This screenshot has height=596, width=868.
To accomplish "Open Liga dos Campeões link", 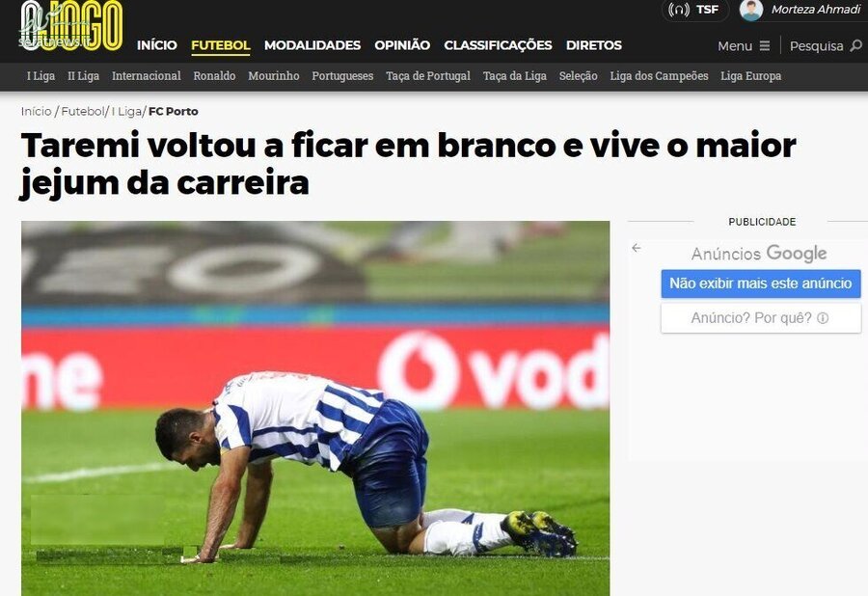I will click(x=659, y=76).
